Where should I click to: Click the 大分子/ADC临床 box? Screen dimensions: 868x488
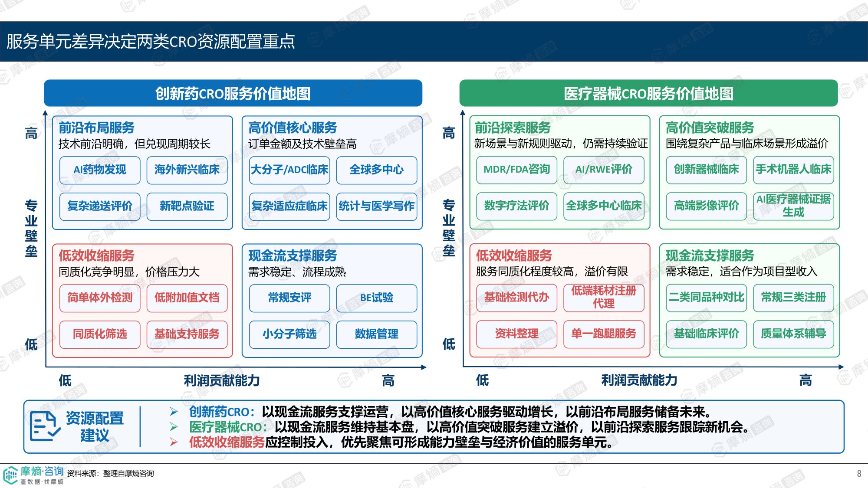pos(289,170)
